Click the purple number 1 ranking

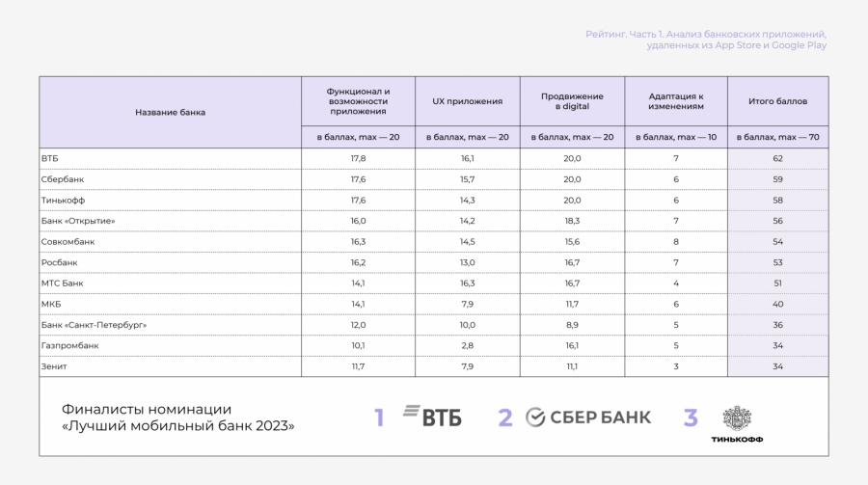[x=379, y=418]
